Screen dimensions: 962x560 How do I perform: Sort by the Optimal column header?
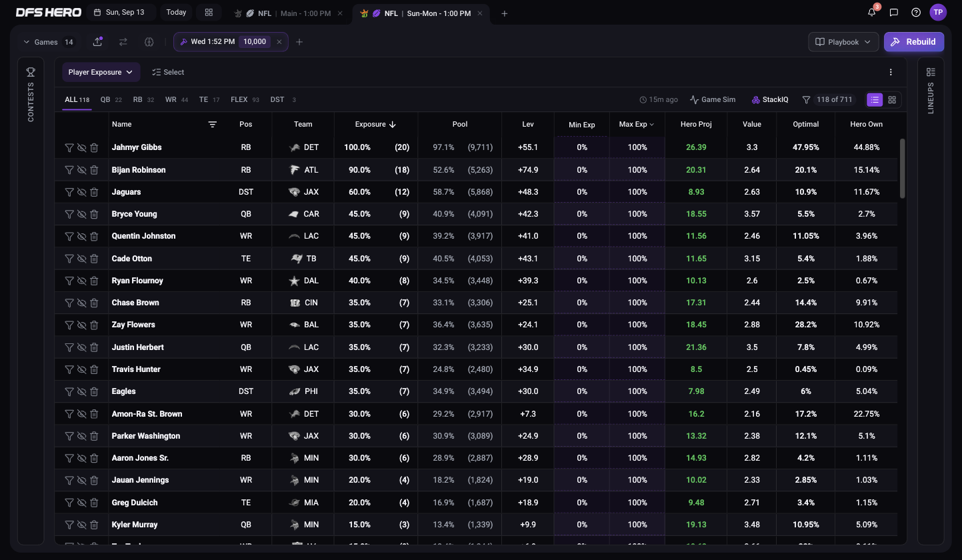pos(805,124)
